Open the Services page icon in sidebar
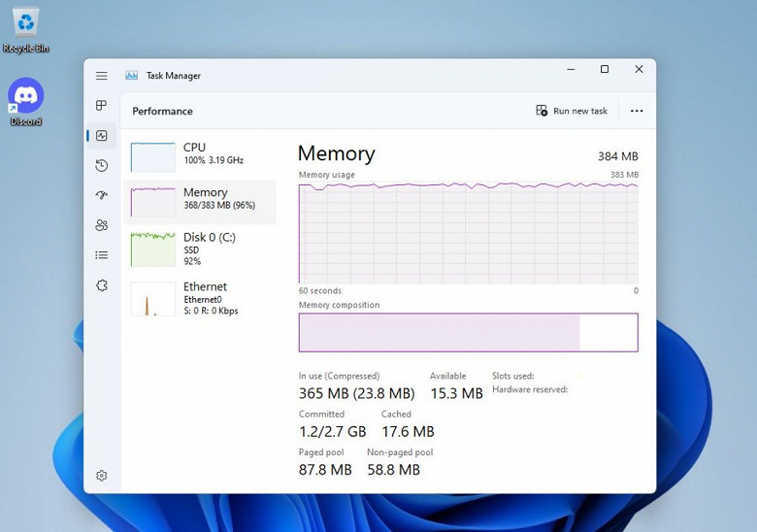Image resolution: width=757 pixels, height=532 pixels. coord(102,285)
